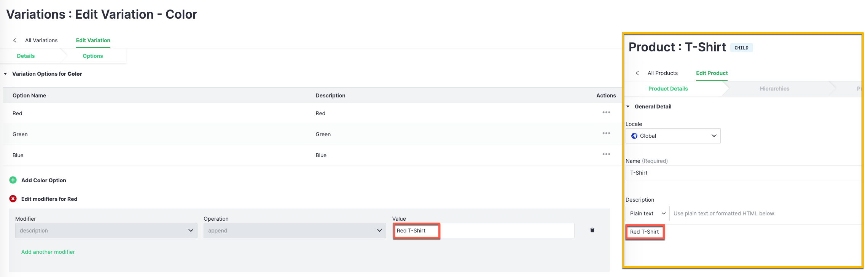Open the Operation append dropdown
Viewport: 868px width, 277px height.
point(295,231)
